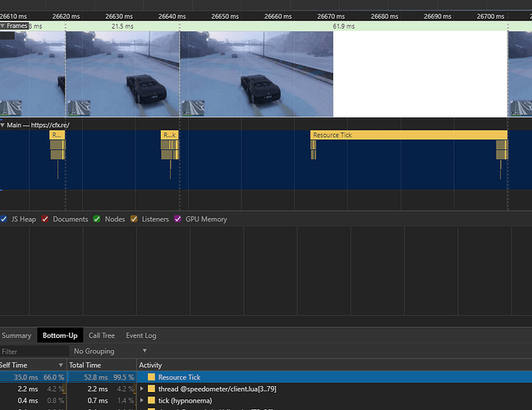Click the Activity column header
The width and height of the screenshot is (532, 410).
(x=334, y=365)
